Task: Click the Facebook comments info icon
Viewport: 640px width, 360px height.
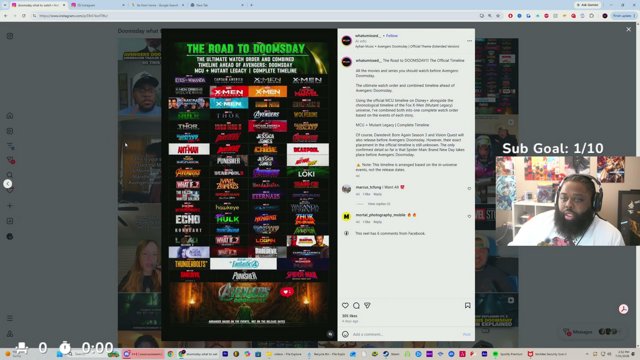Action: coord(346,233)
